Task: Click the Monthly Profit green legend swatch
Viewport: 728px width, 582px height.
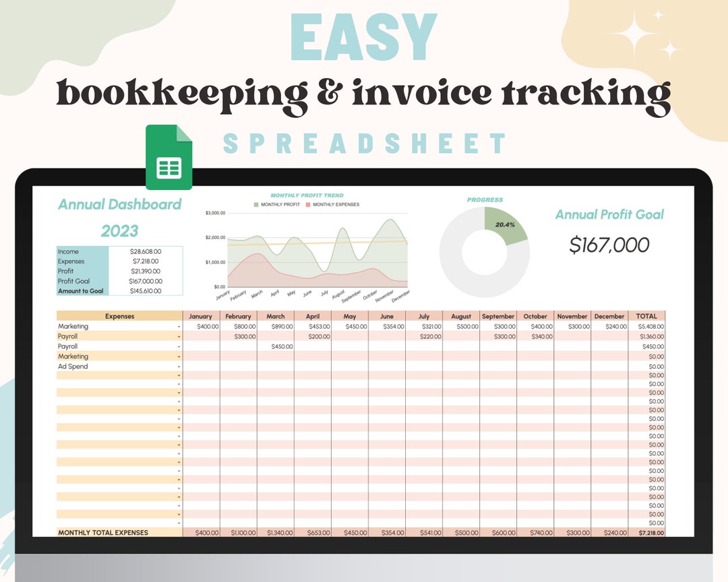Action: coord(255,204)
